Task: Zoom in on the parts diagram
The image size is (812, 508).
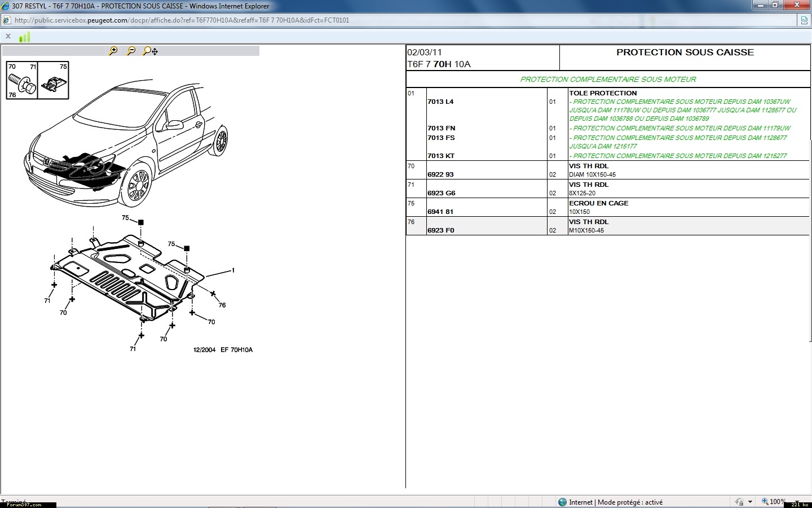Action: pos(113,51)
